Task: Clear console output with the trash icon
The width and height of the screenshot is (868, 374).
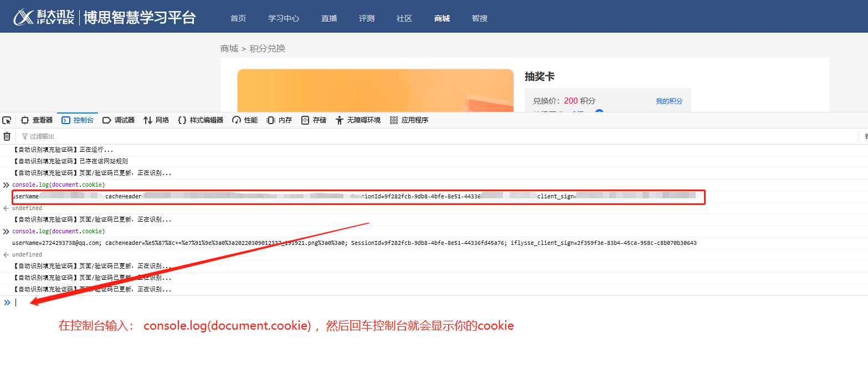Action: 7,136
